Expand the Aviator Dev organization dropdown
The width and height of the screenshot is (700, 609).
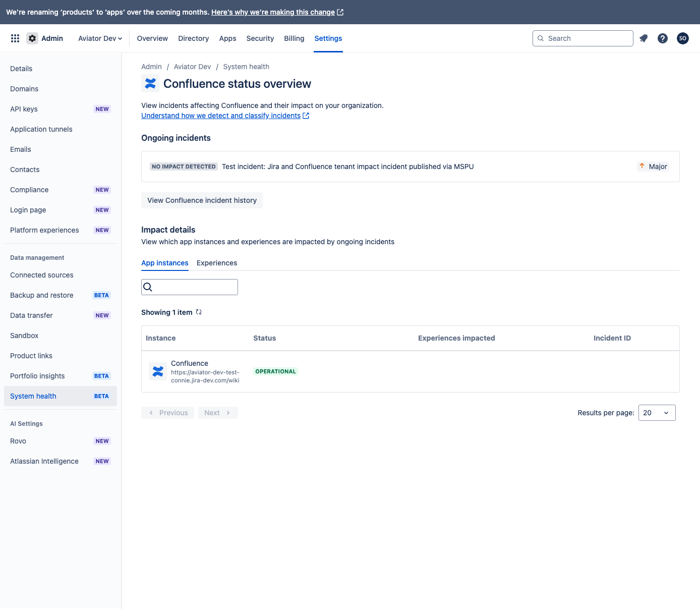pyautogui.click(x=100, y=38)
